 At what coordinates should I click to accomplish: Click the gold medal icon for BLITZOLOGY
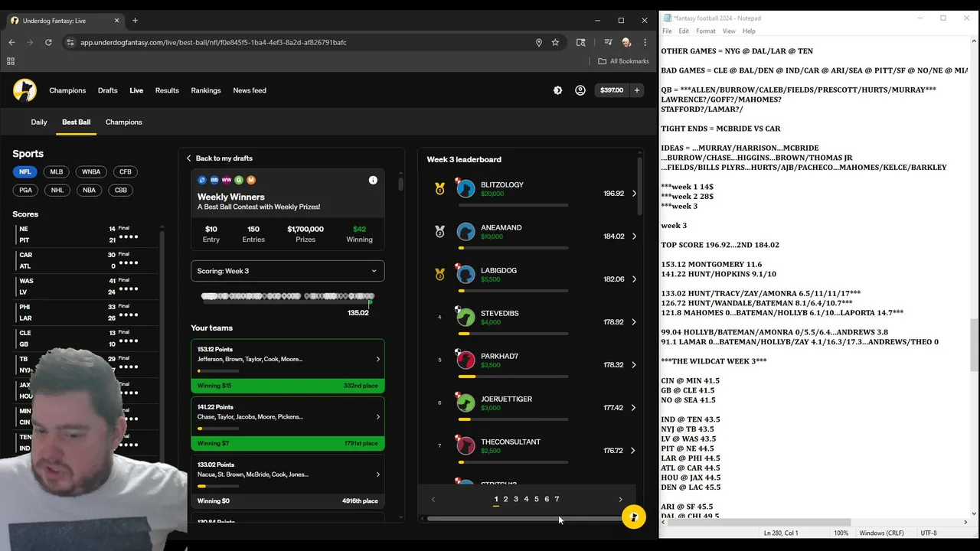point(439,188)
